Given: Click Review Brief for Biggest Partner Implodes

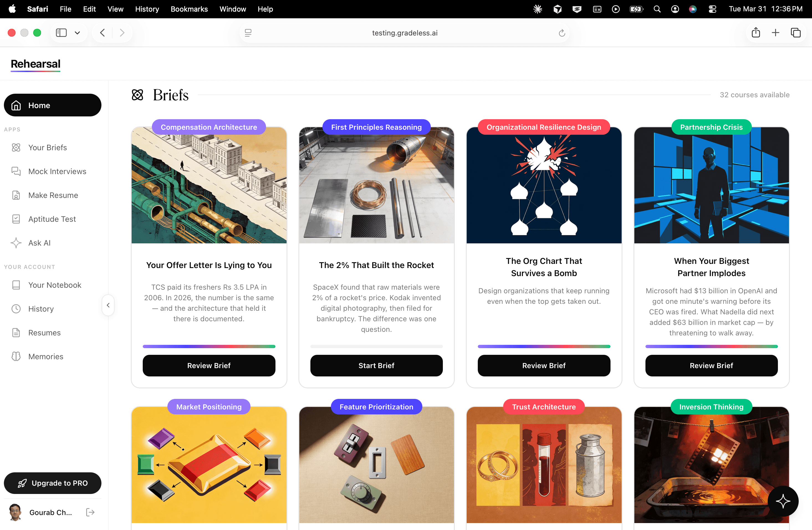Looking at the screenshot, I should tap(711, 366).
